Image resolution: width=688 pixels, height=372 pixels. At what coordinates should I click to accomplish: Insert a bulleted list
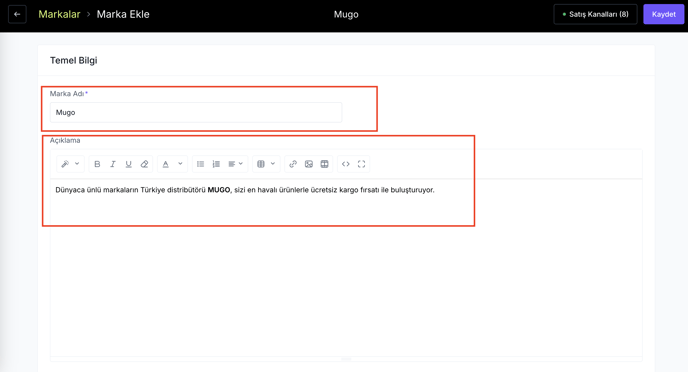(201, 164)
